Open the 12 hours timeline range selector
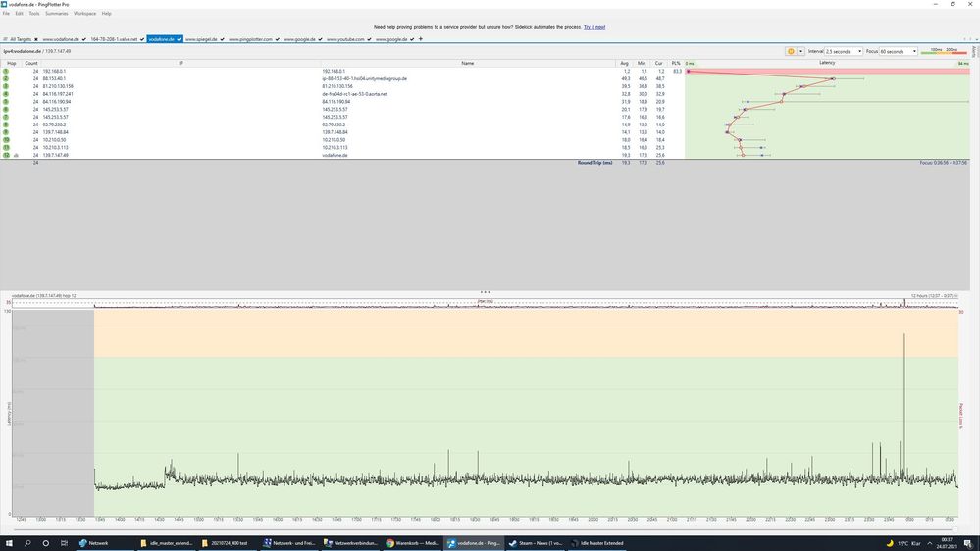 pos(934,295)
